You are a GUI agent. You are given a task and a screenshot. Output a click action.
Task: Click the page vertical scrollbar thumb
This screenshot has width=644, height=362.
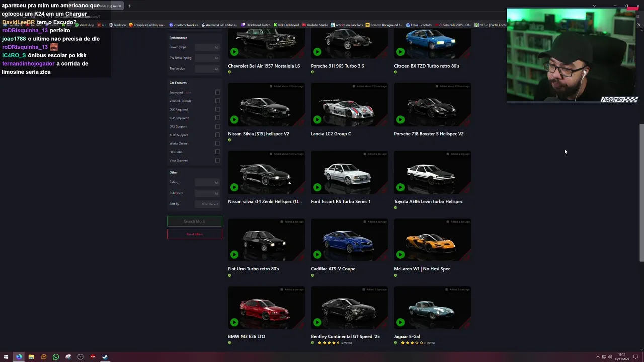pyautogui.click(x=641, y=192)
